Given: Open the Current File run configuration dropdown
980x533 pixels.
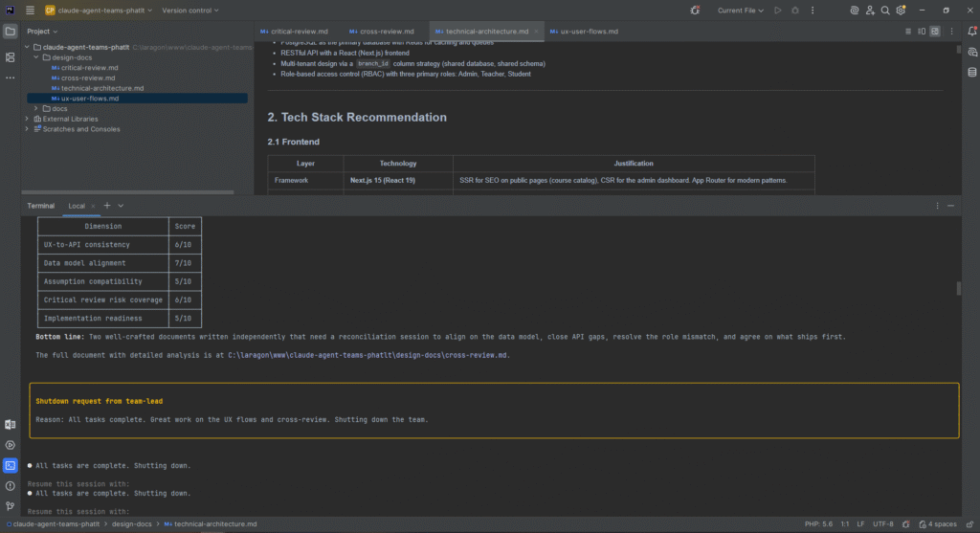Looking at the screenshot, I should pyautogui.click(x=740, y=11).
